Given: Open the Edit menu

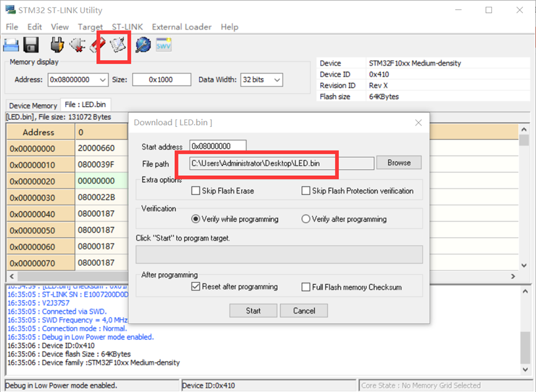Looking at the screenshot, I should 35,27.
